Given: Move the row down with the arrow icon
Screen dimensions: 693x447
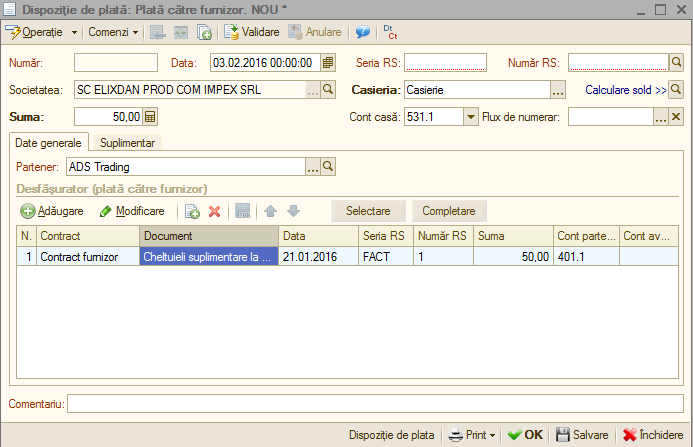Looking at the screenshot, I should coord(293,211).
